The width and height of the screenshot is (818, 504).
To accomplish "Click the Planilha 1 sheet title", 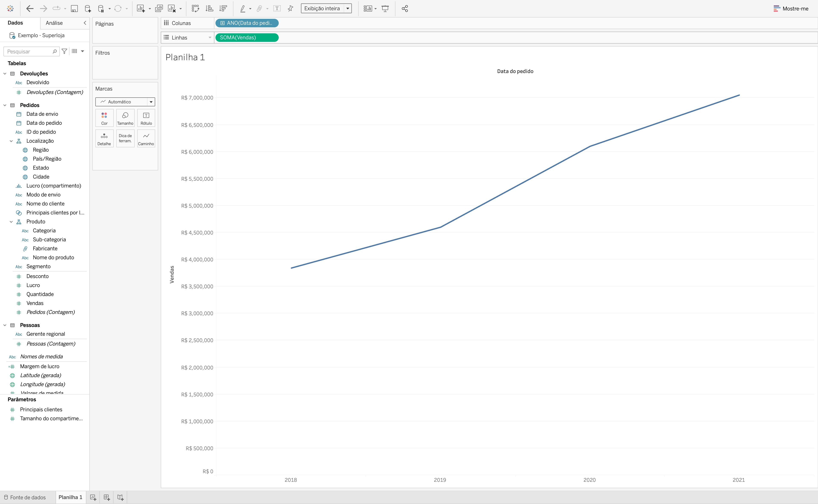I will point(185,57).
